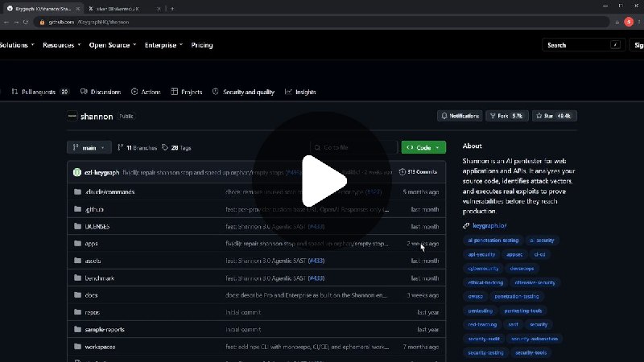The width and height of the screenshot is (644, 362).
Task: Expand the Open Source menu
Action: click(113, 45)
